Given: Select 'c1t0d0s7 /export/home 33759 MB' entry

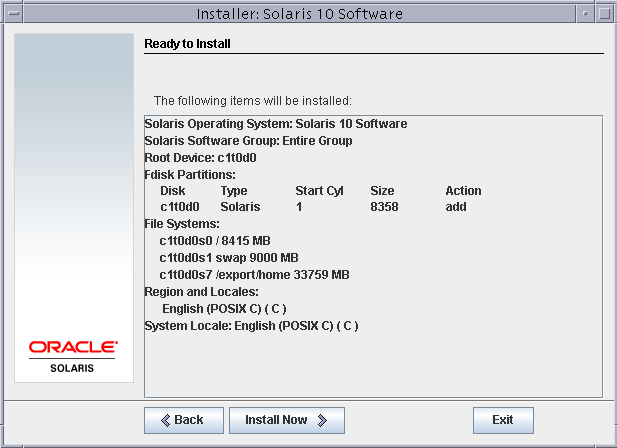Looking at the screenshot, I should pyautogui.click(x=254, y=275).
